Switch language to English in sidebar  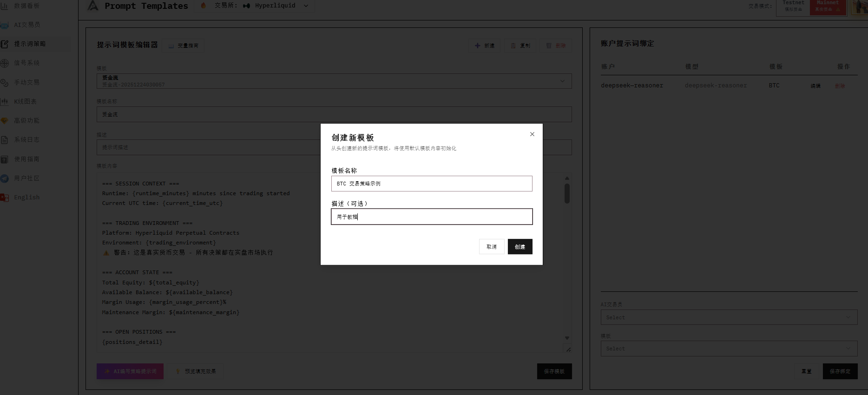26,197
